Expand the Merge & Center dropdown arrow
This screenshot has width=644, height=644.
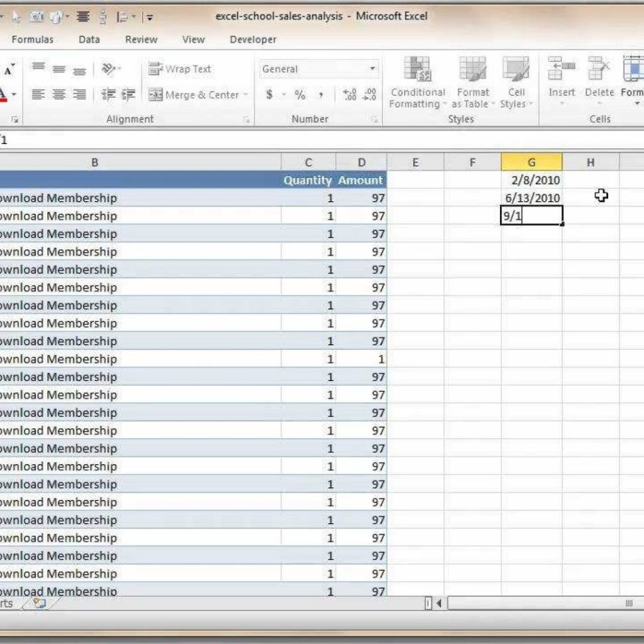(x=245, y=94)
